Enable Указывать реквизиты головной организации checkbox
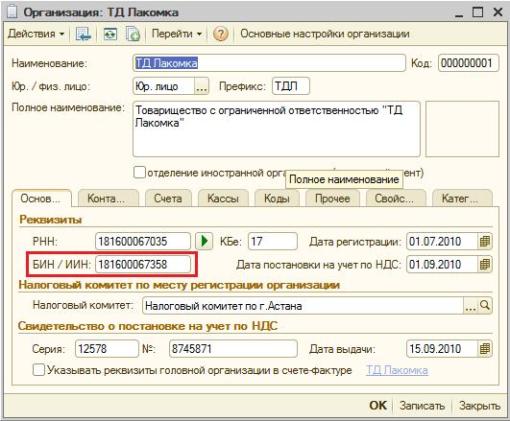The height and width of the screenshot is (421, 510). pyautogui.click(x=39, y=370)
